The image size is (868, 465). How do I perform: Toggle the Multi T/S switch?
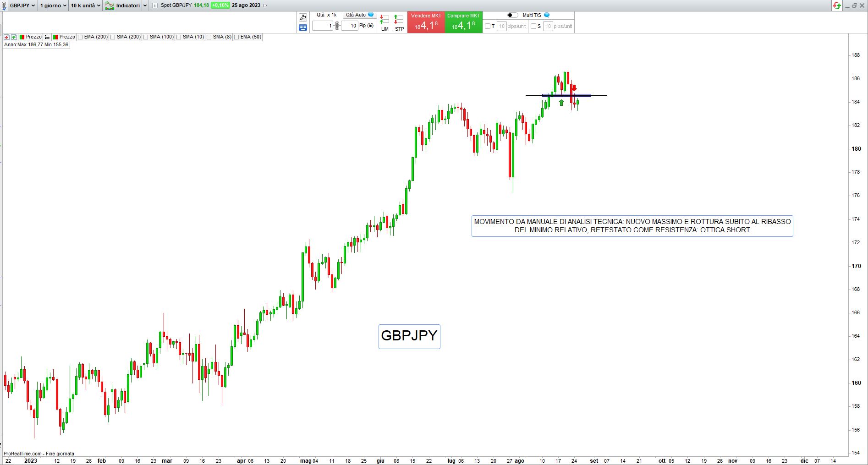513,15
